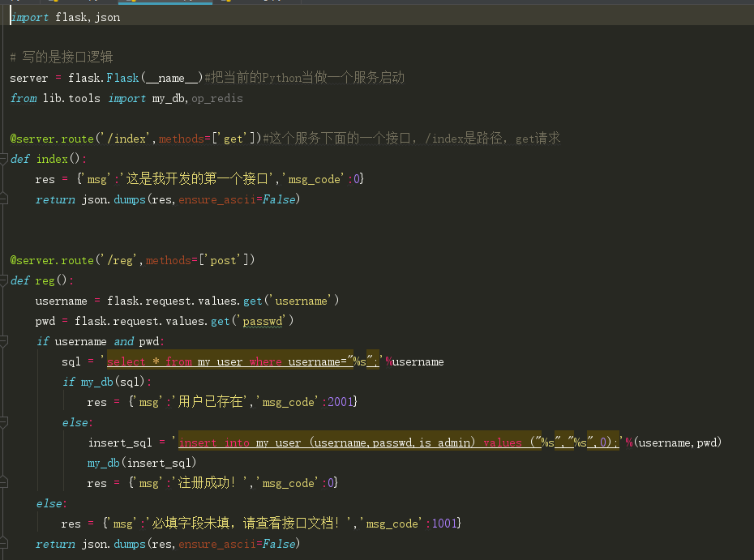Click the '__name__' argument

pyautogui.click(x=171, y=78)
